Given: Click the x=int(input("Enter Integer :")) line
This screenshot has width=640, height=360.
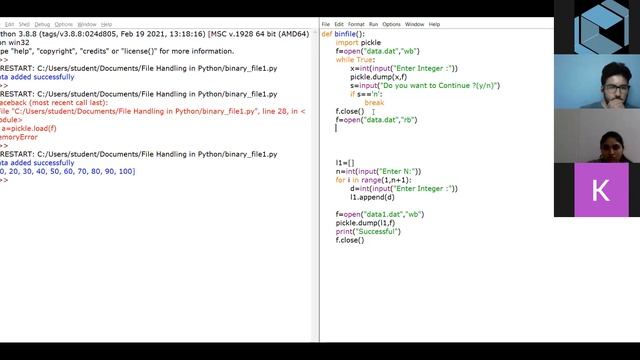Looking at the screenshot, I should click(404, 68).
